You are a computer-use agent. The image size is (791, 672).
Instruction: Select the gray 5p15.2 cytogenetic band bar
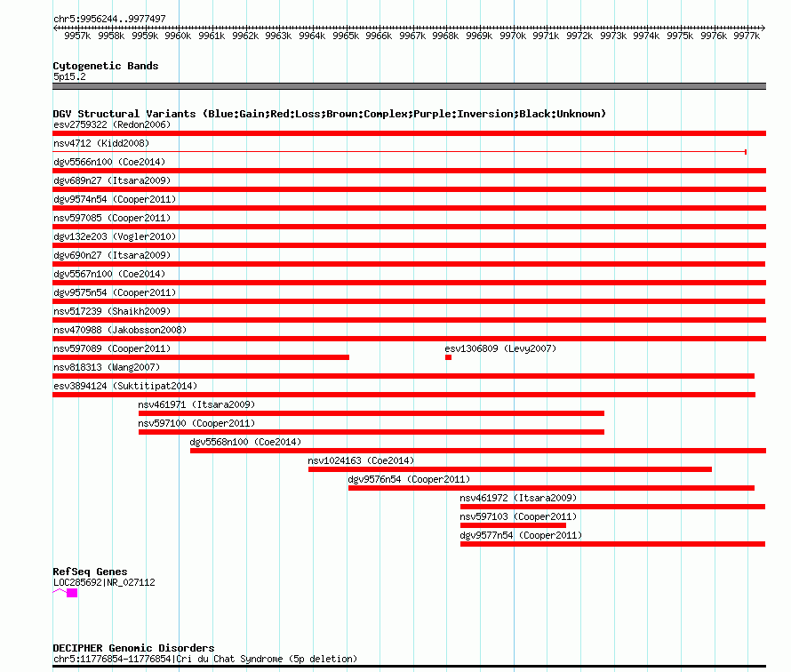coord(409,86)
